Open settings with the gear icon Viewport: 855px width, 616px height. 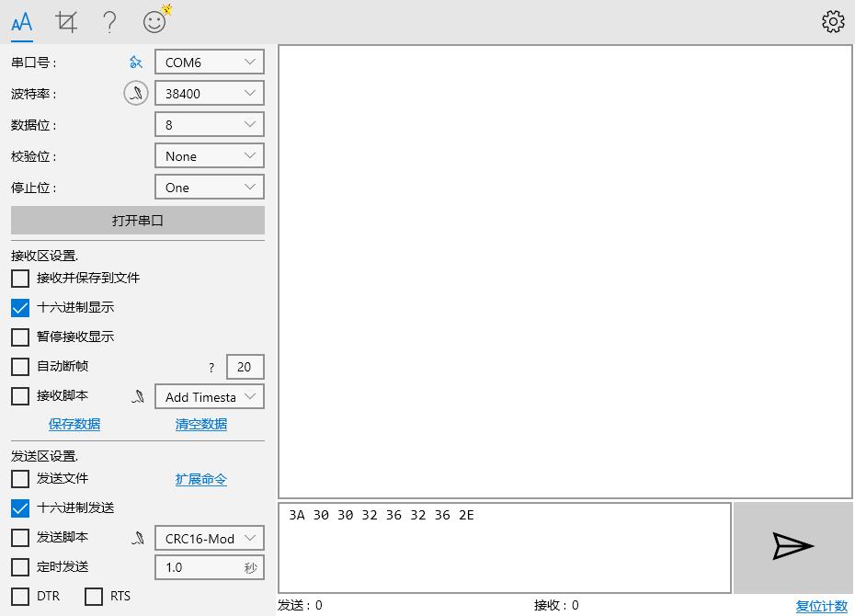[833, 21]
